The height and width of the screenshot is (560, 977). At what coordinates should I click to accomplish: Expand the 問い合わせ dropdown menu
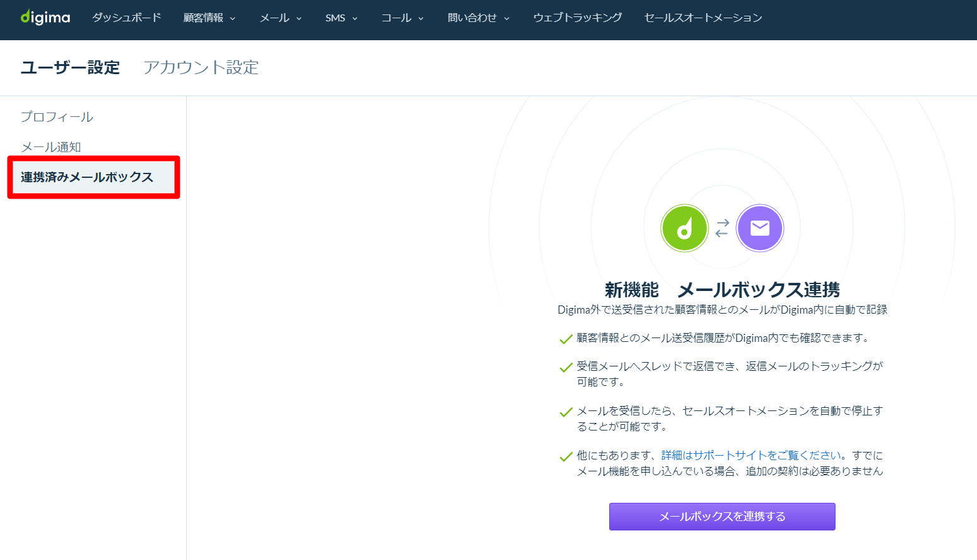pyautogui.click(x=478, y=18)
